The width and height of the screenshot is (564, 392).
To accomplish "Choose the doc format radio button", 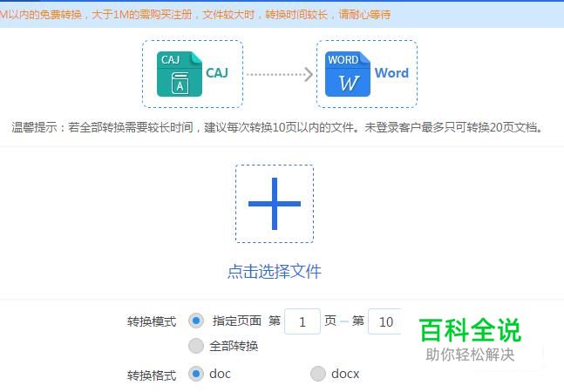I will pyautogui.click(x=196, y=374).
